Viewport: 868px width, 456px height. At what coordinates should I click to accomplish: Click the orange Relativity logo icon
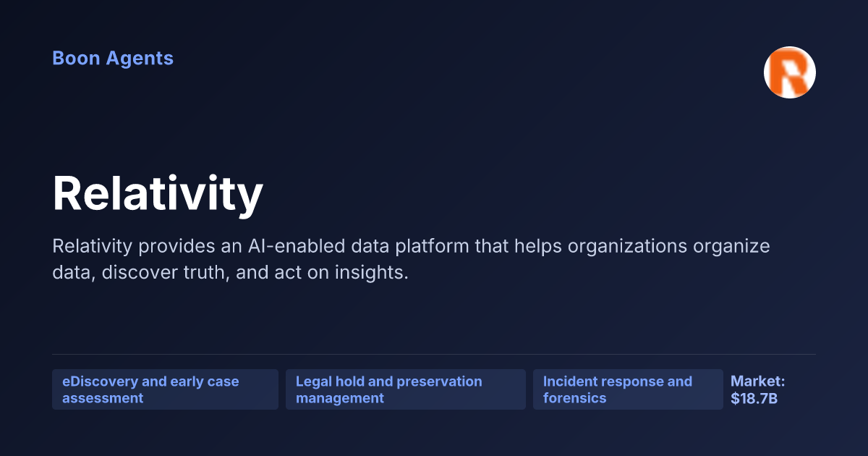790,72
